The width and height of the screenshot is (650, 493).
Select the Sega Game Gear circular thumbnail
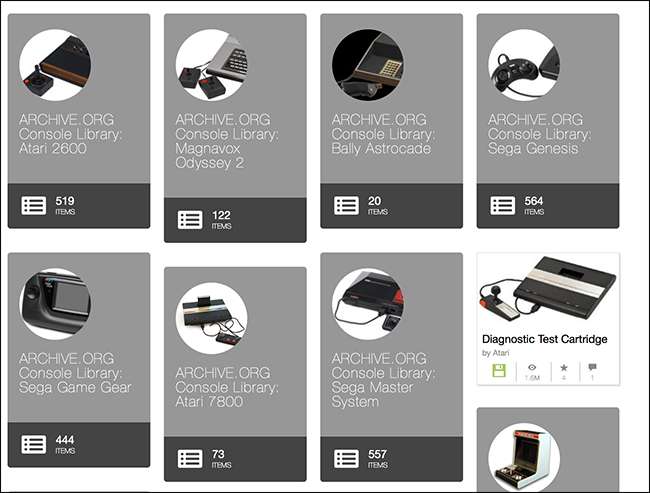point(55,304)
